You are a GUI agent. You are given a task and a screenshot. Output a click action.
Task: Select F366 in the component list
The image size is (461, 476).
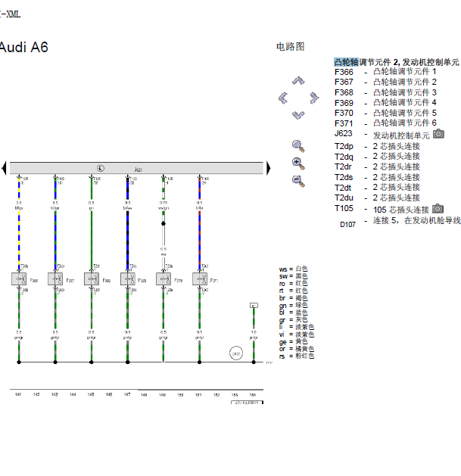tap(344, 72)
